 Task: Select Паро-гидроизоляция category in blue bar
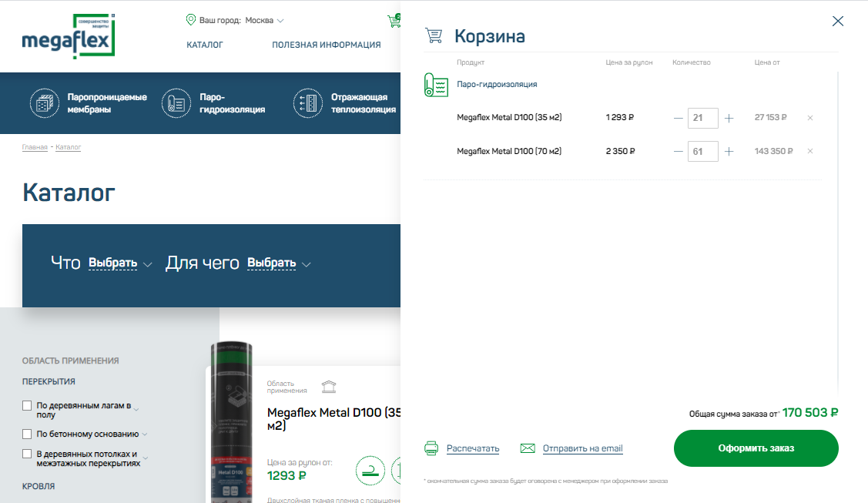(x=232, y=103)
